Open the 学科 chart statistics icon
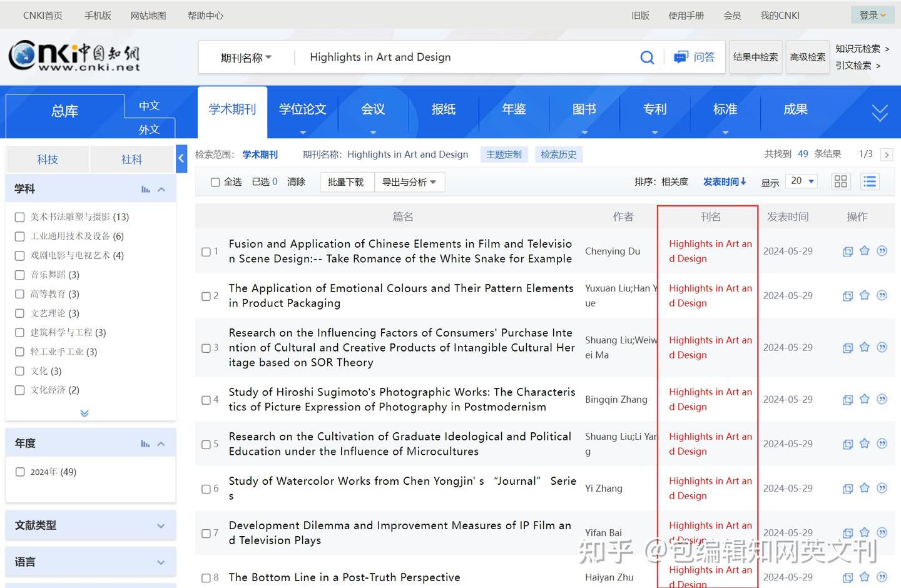The width and height of the screenshot is (901, 588). click(x=146, y=189)
